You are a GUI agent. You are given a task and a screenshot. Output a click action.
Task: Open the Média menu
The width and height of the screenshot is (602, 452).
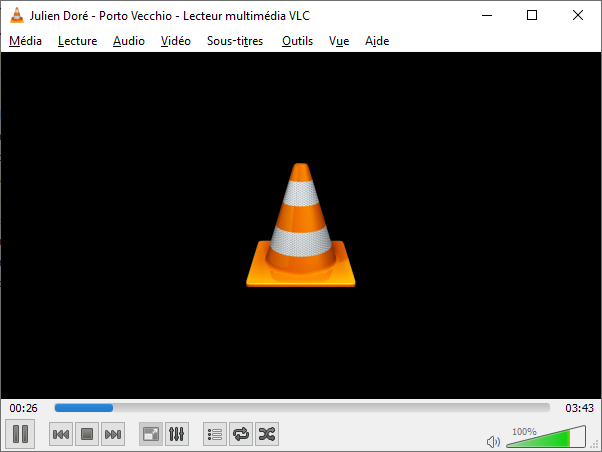pyautogui.click(x=25, y=41)
